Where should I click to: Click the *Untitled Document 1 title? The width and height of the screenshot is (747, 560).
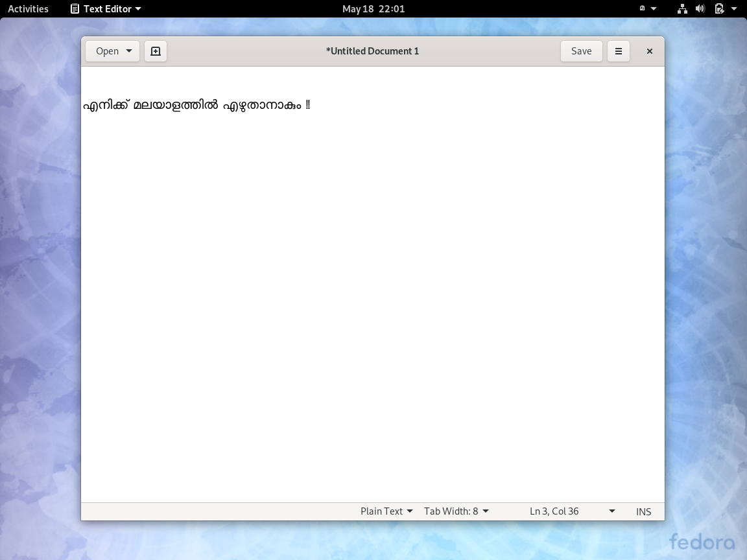click(x=372, y=51)
